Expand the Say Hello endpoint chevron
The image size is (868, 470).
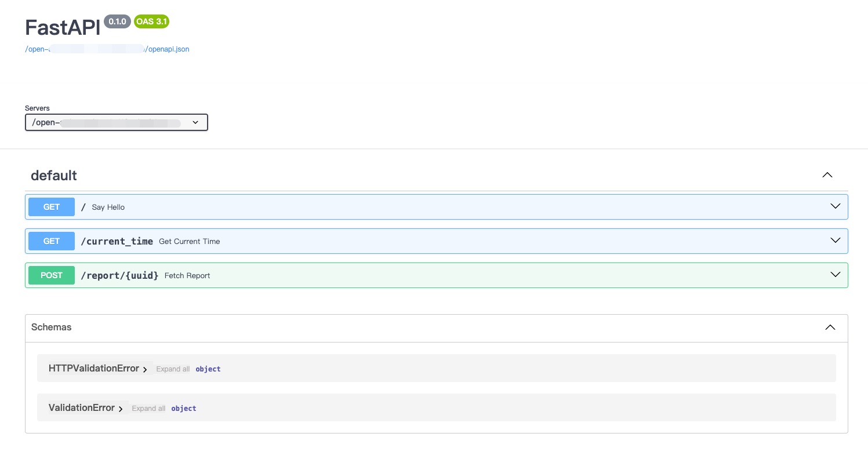(x=836, y=206)
